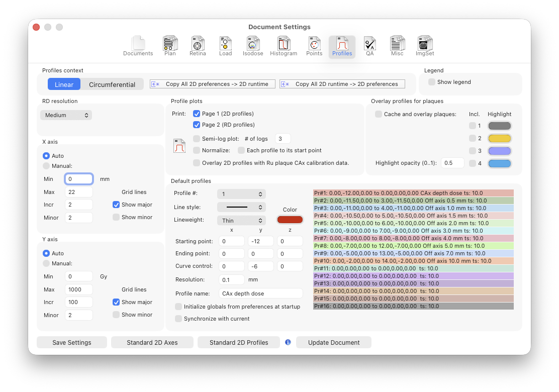Select the Linear profiles context tab
This screenshot has width=559, height=392.
click(x=64, y=84)
